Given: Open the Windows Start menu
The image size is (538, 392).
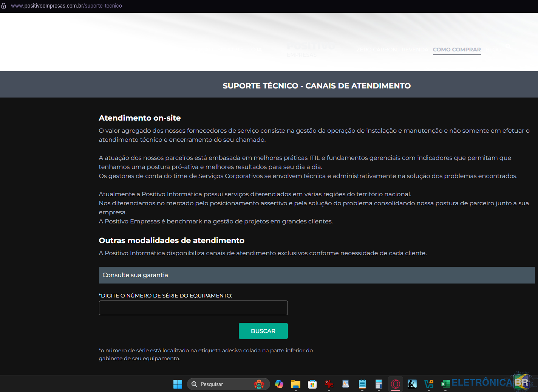Looking at the screenshot, I should tap(178, 384).
